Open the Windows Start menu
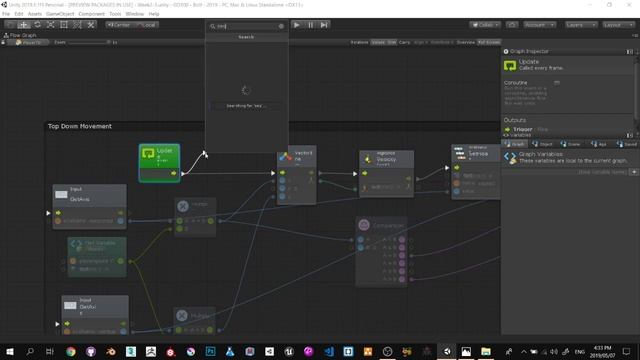The image size is (640, 360). click(10, 351)
